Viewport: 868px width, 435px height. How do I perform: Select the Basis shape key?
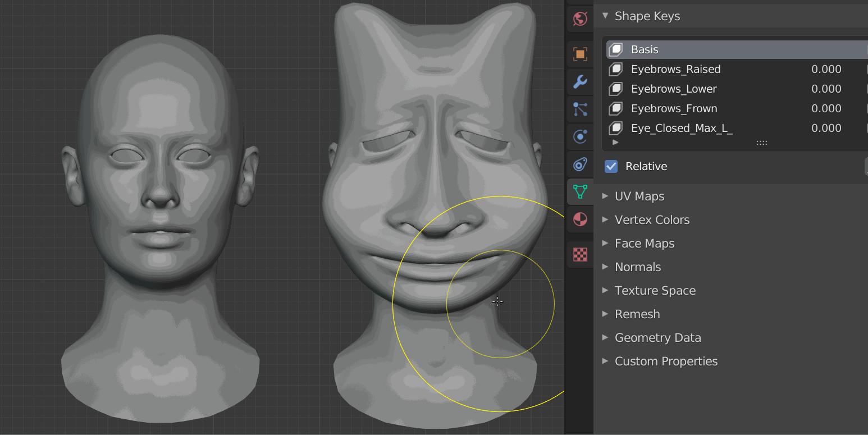[645, 49]
